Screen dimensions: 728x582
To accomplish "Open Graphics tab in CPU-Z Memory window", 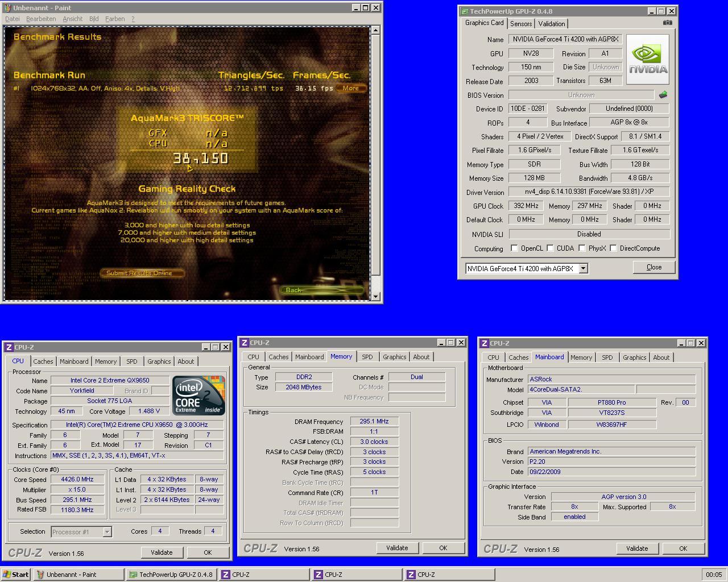I will 395,357.
